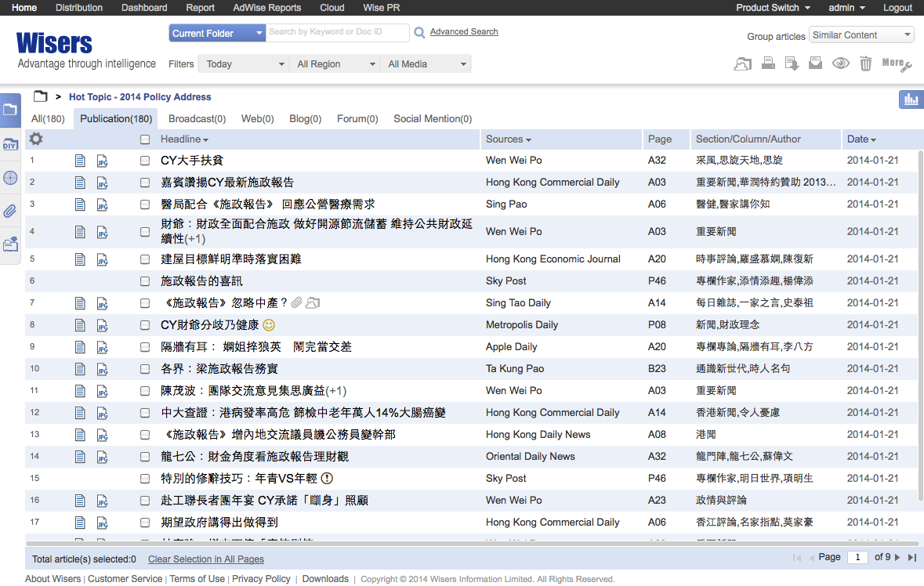Switch to the Broadcast(0) tab

[197, 119]
